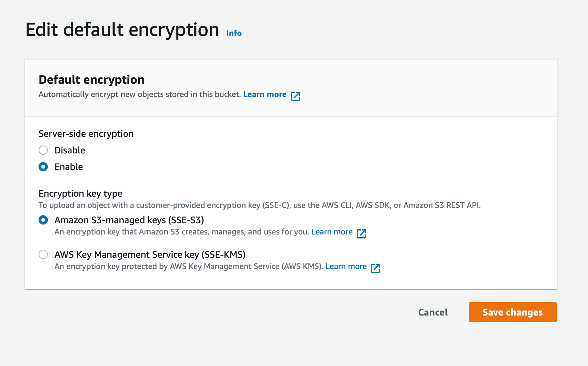Screen dimensions: 588x366
Task: Click the Edit default encryption page heading
Action: [122, 30]
